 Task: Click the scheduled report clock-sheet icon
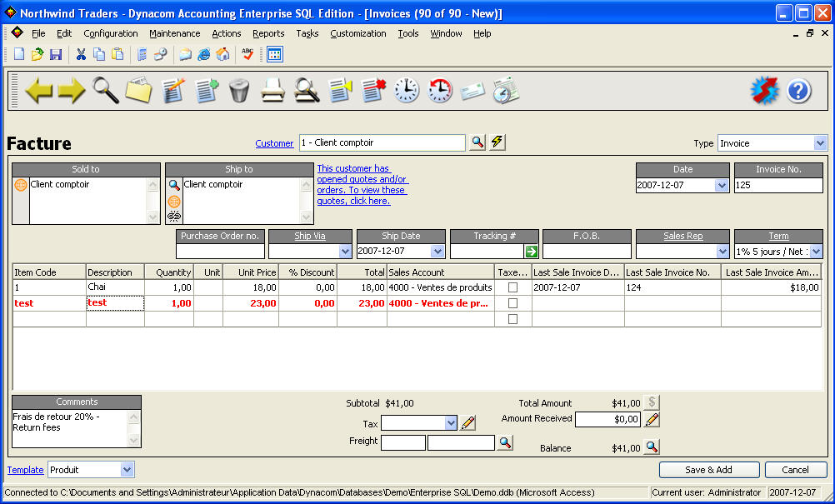click(506, 91)
